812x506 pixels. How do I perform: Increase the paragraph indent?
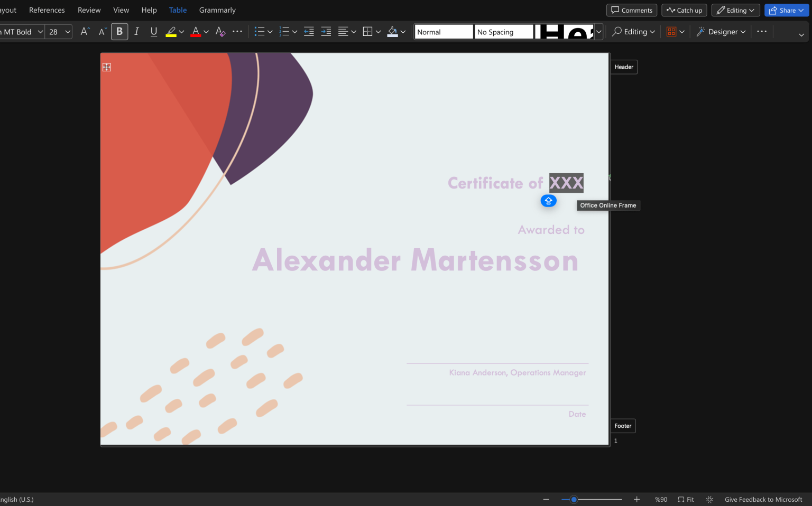(x=326, y=31)
